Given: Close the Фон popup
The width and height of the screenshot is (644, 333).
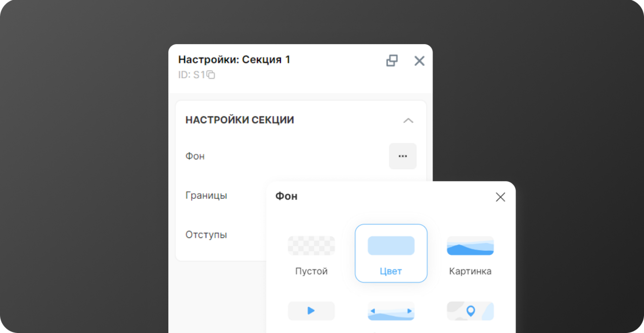Looking at the screenshot, I should [x=500, y=197].
